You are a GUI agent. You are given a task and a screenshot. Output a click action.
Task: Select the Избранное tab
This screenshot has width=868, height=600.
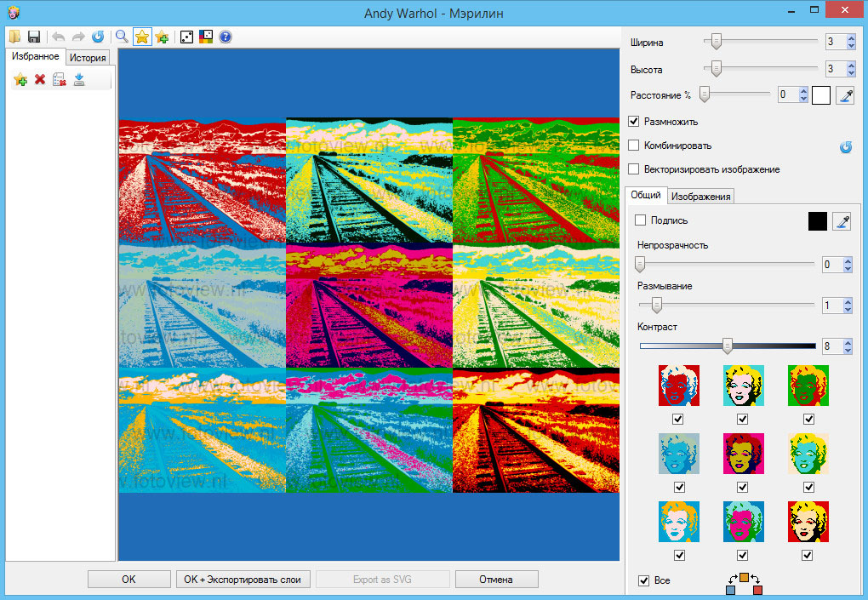pos(36,56)
